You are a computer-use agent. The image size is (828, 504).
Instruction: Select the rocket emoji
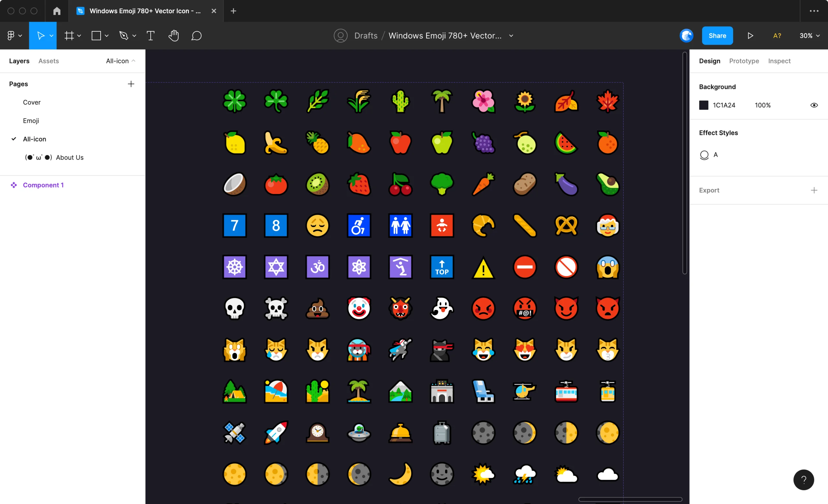(x=276, y=433)
